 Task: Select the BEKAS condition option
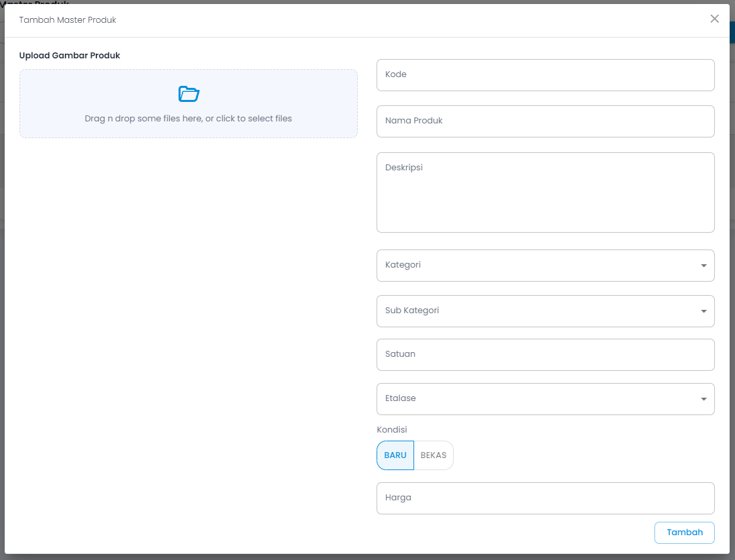(433, 455)
